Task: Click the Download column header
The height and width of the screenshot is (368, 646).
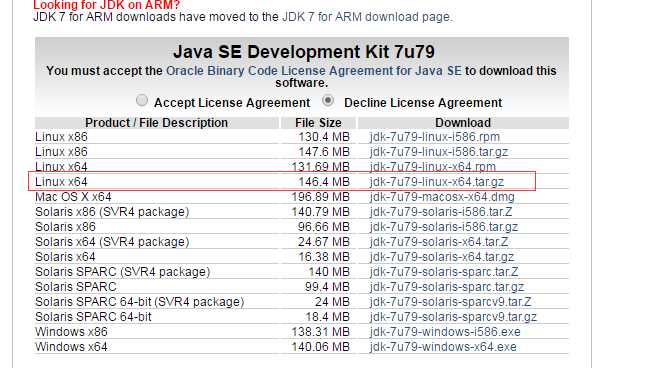Action: (x=463, y=123)
